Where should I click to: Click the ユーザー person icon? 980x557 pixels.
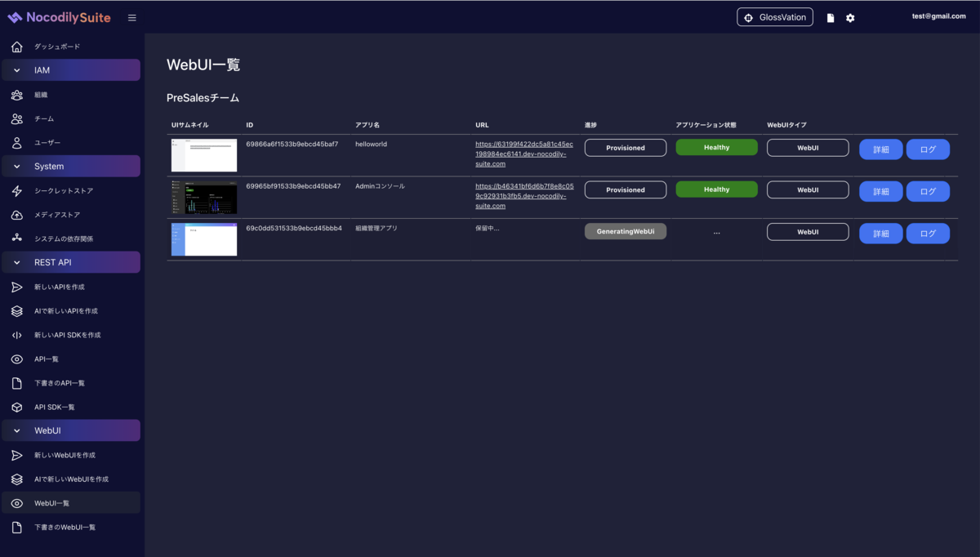[17, 143]
